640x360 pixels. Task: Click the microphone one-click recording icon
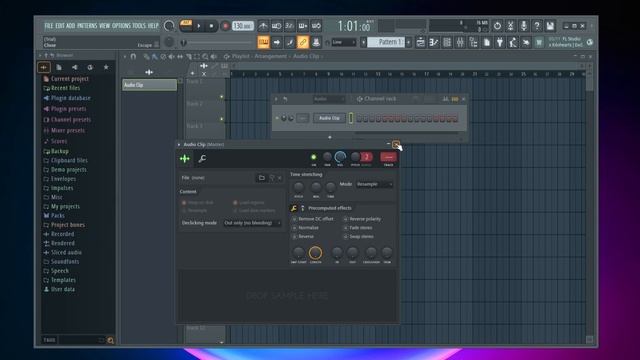pos(523,26)
